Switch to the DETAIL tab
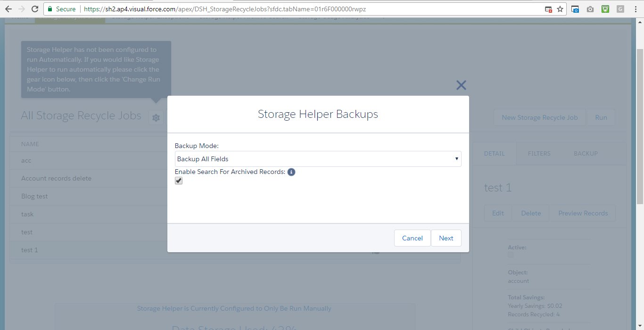 coord(494,153)
